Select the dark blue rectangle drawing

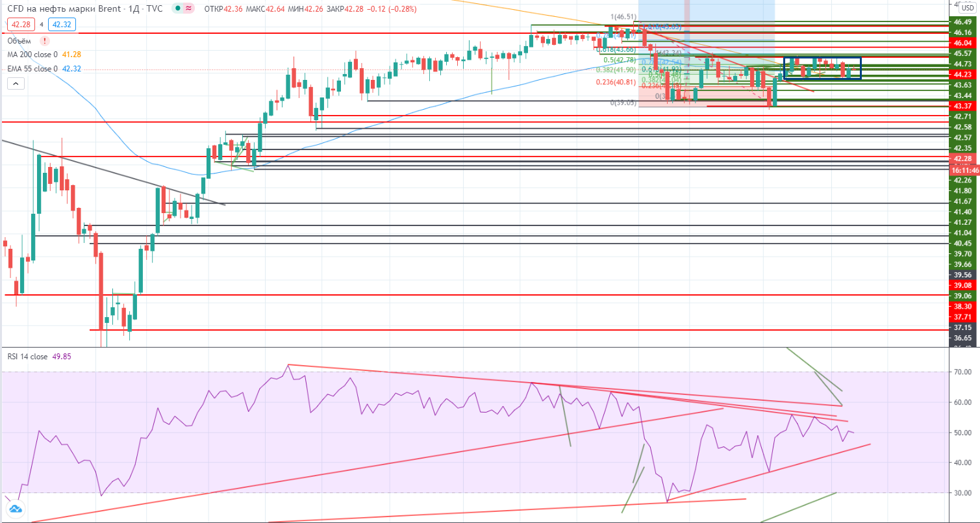[822, 58]
